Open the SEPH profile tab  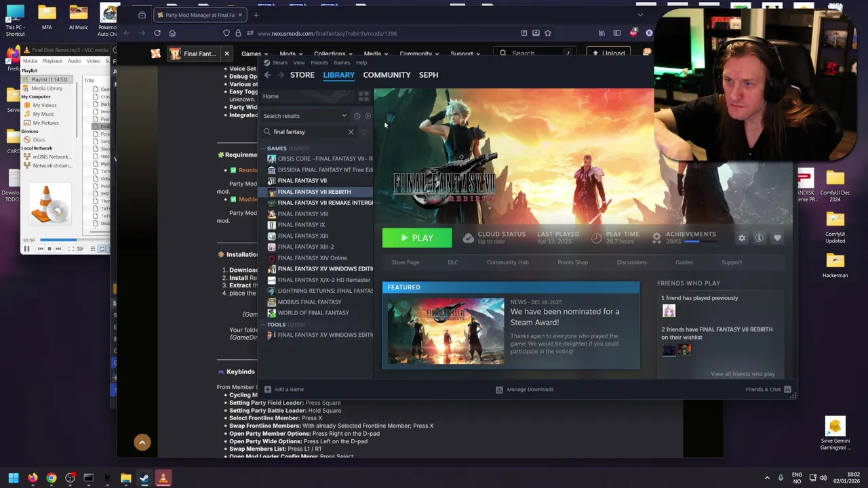tap(429, 75)
